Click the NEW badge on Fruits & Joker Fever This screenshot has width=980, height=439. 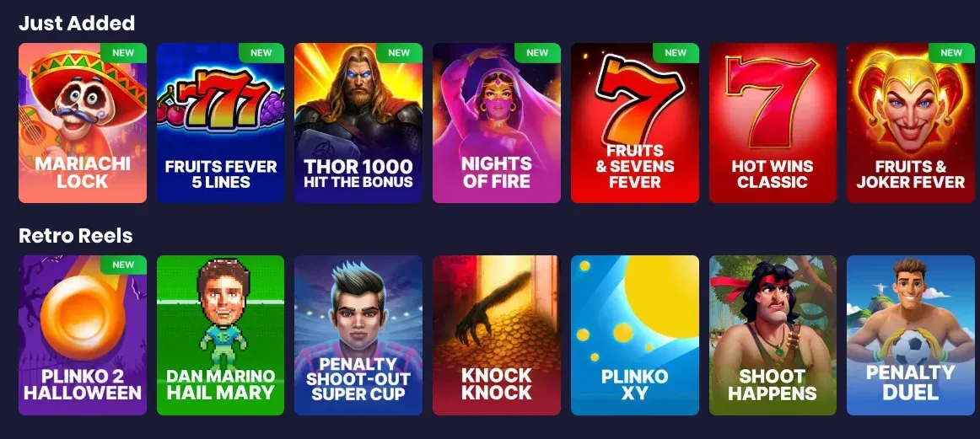tap(951, 53)
